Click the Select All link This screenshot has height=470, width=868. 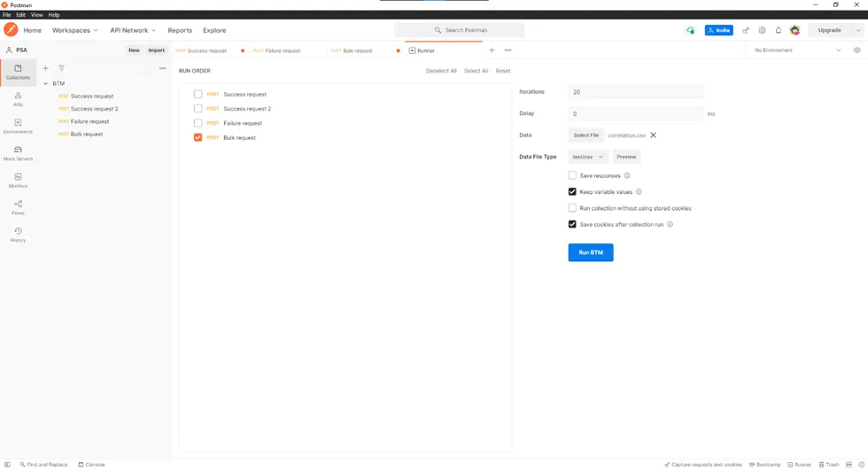[477, 71]
